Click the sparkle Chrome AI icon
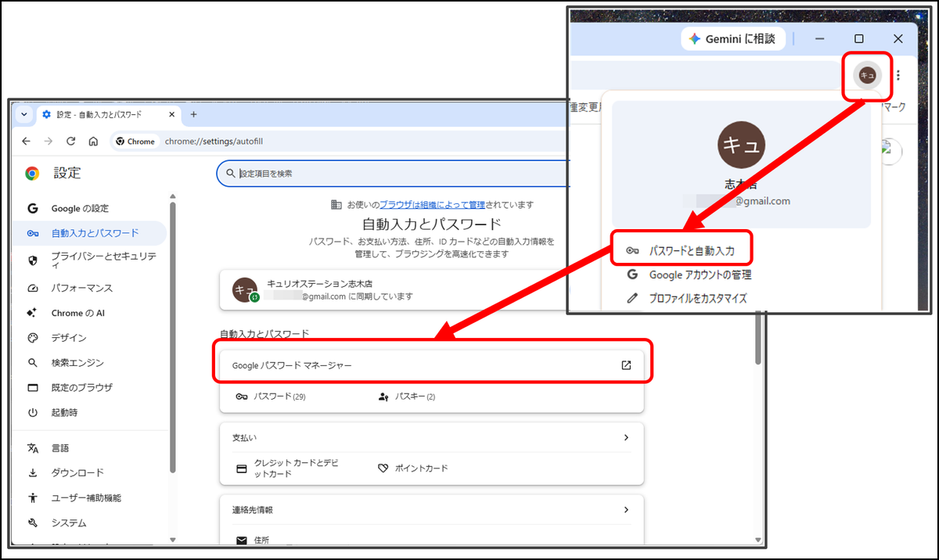Image resolution: width=939 pixels, height=560 pixels. [x=33, y=313]
